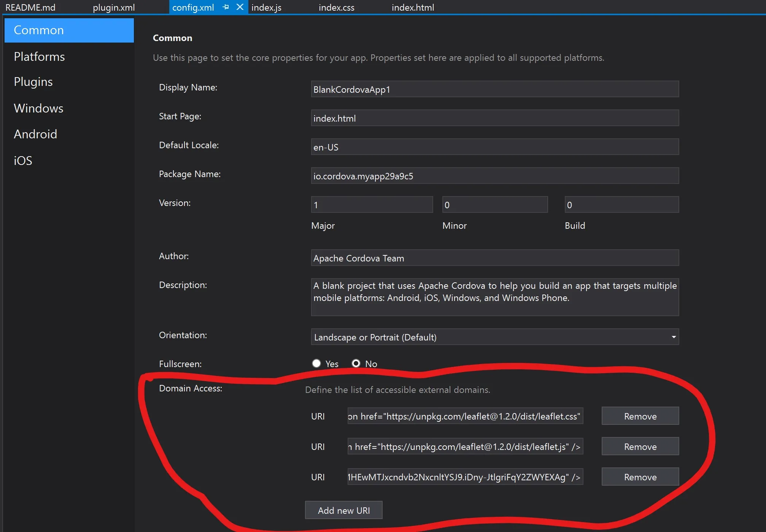Go to the Plugins section
766x532 pixels.
33,82
